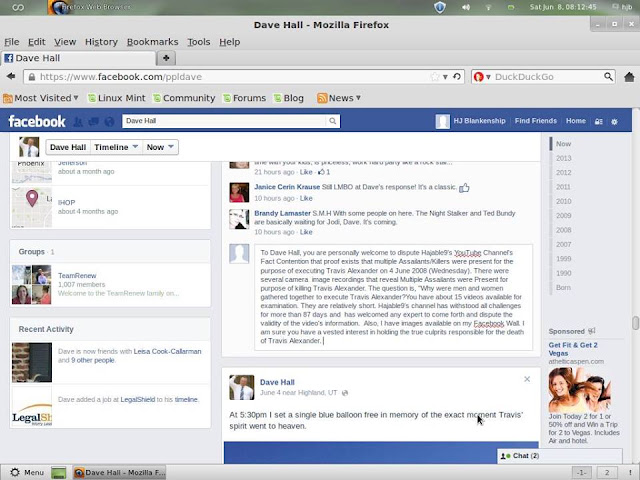640x480 pixels.
Task: Click the LegalShield link
Action: (x=138, y=400)
